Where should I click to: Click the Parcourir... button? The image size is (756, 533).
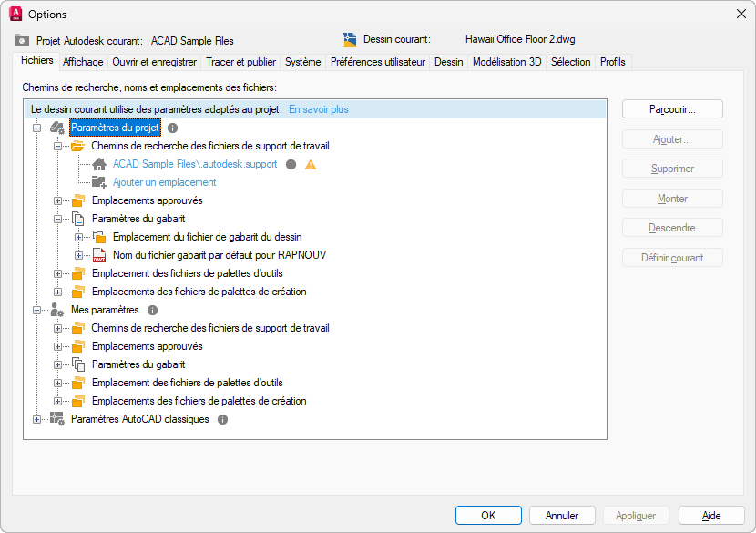[x=672, y=109]
